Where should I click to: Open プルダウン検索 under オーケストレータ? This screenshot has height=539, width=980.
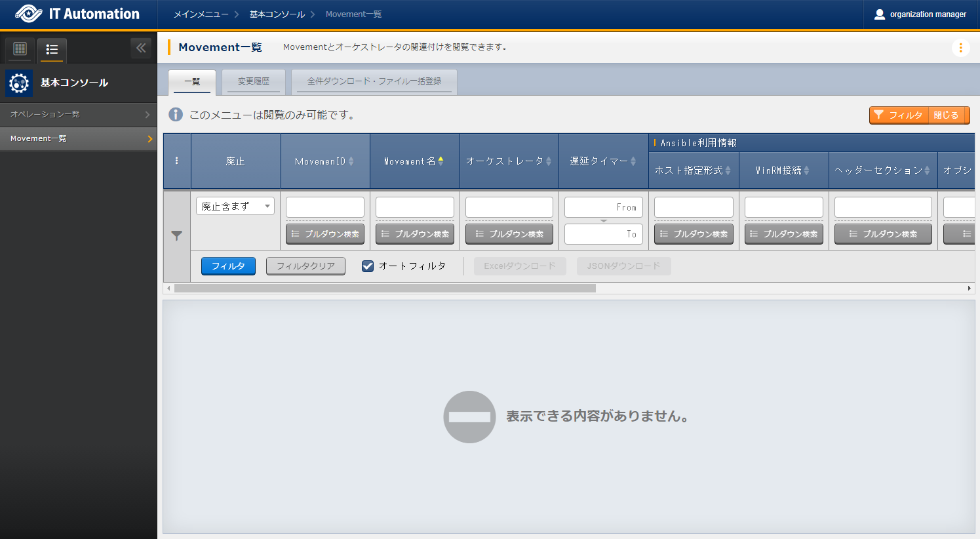[509, 234]
